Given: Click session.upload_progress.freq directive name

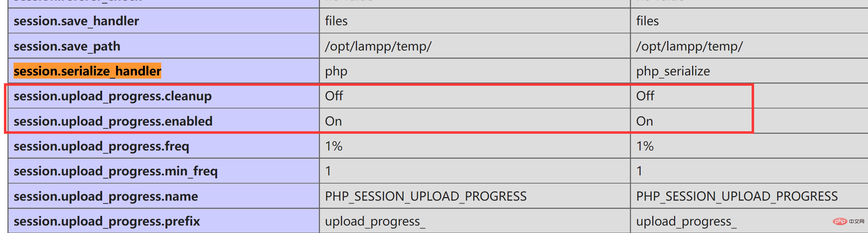Looking at the screenshot, I should [101, 146].
